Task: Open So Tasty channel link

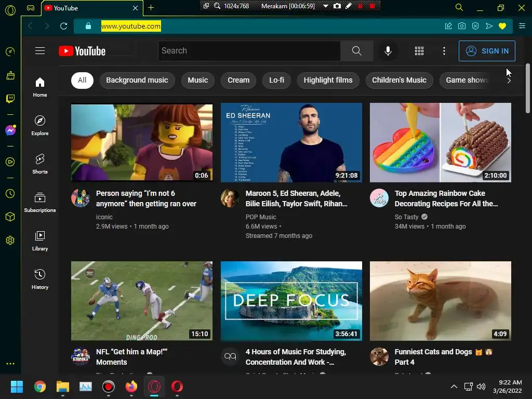Action: [x=406, y=217]
